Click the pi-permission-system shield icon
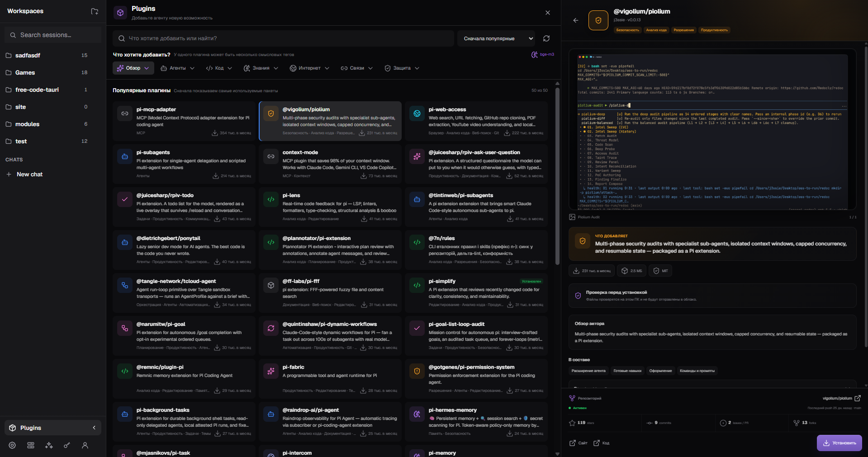Viewport: 868px width, 457px height. (x=417, y=371)
